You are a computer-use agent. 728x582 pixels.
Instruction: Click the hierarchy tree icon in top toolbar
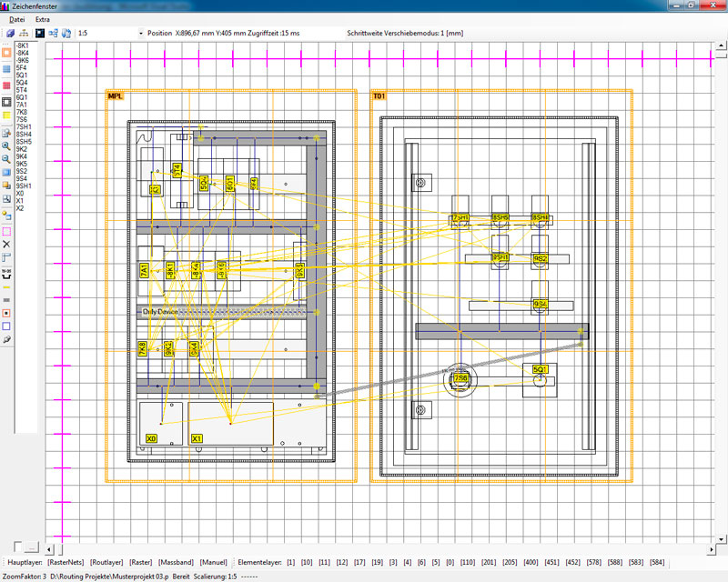(23, 33)
